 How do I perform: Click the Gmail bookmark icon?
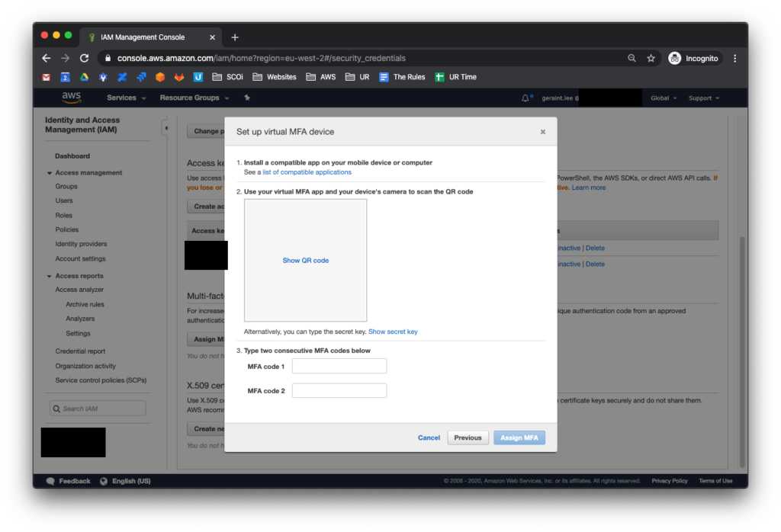click(47, 77)
